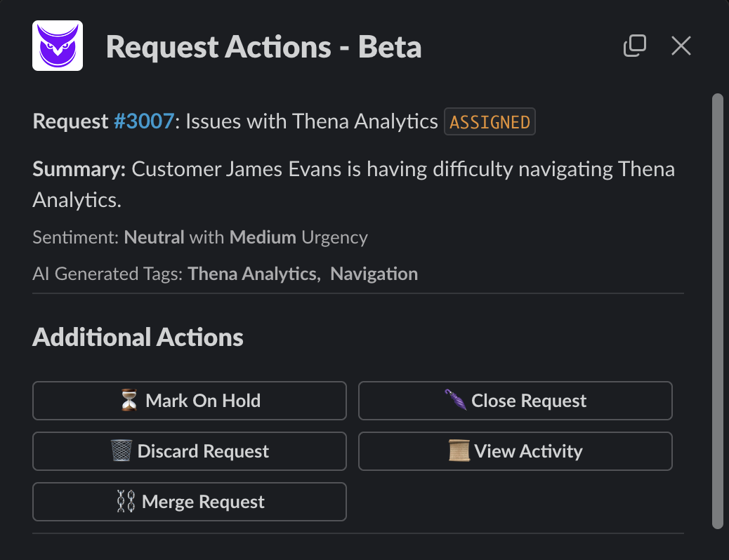Open the modal in a new window
The height and width of the screenshot is (560, 729).
point(634,46)
